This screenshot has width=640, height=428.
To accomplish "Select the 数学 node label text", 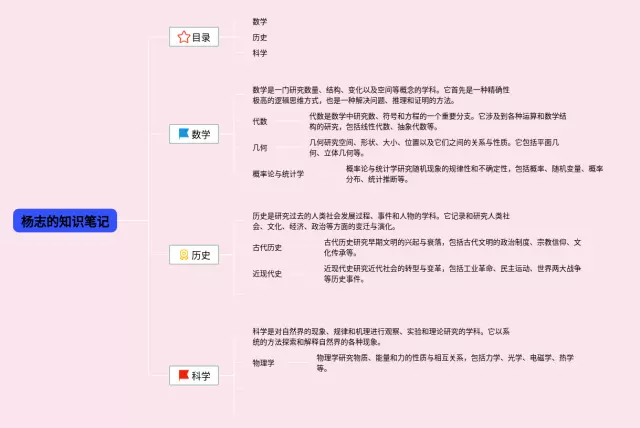I will pos(201,134).
